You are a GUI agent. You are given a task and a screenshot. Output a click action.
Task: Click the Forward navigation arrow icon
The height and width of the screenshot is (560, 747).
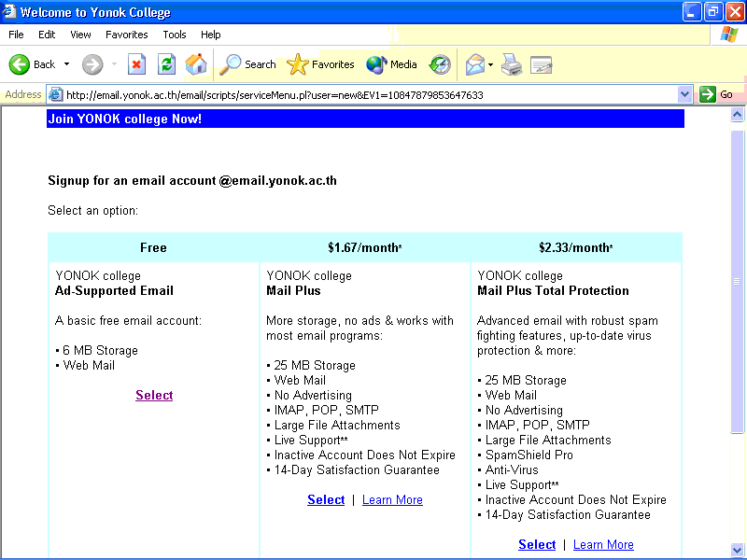coord(92,64)
